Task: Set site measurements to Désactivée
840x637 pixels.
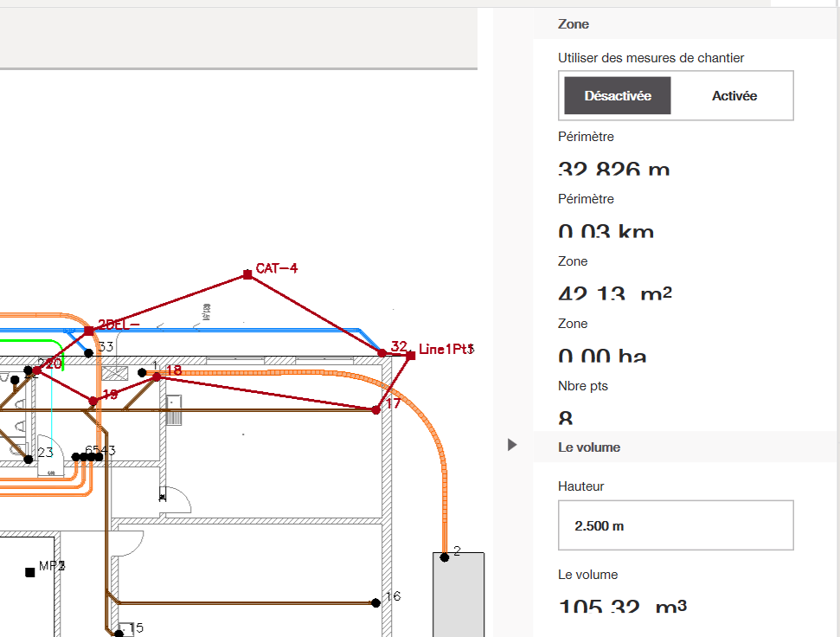Action: 618,96
